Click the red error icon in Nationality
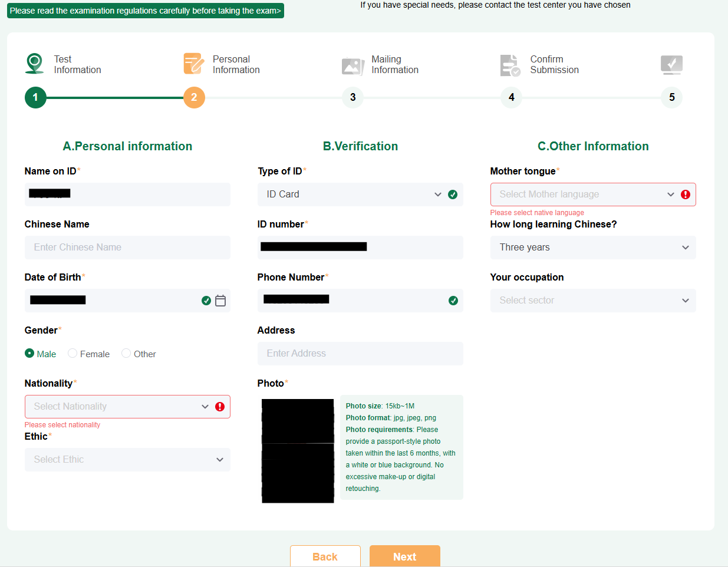 (220, 407)
